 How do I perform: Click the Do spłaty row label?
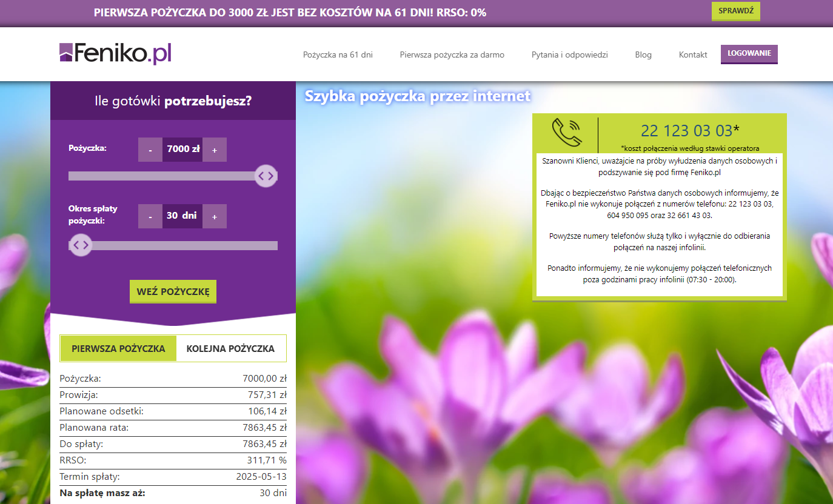pyautogui.click(x=81, y=444)
